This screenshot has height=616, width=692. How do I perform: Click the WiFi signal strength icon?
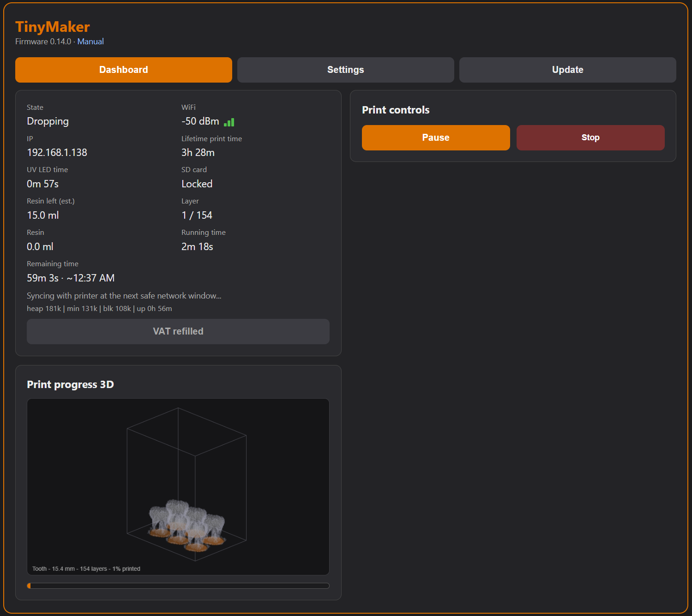229,122
